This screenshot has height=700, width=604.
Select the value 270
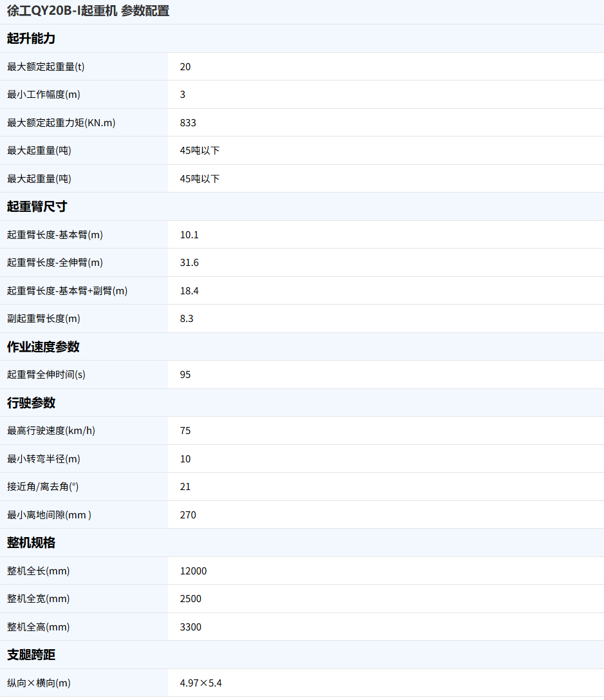tap(188, 515)
